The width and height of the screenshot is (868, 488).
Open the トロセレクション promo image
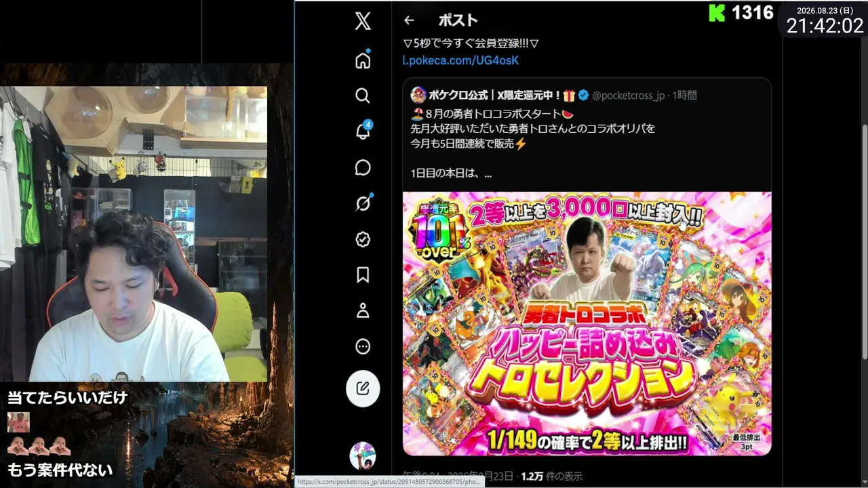(x=587, y=323)
